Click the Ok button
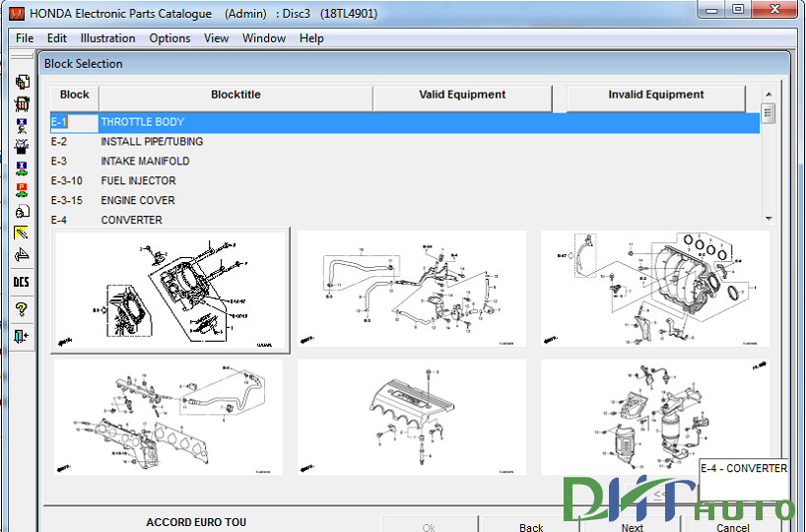Image resolution: width=806 pixels, height=532 pixels. [430, 526]
